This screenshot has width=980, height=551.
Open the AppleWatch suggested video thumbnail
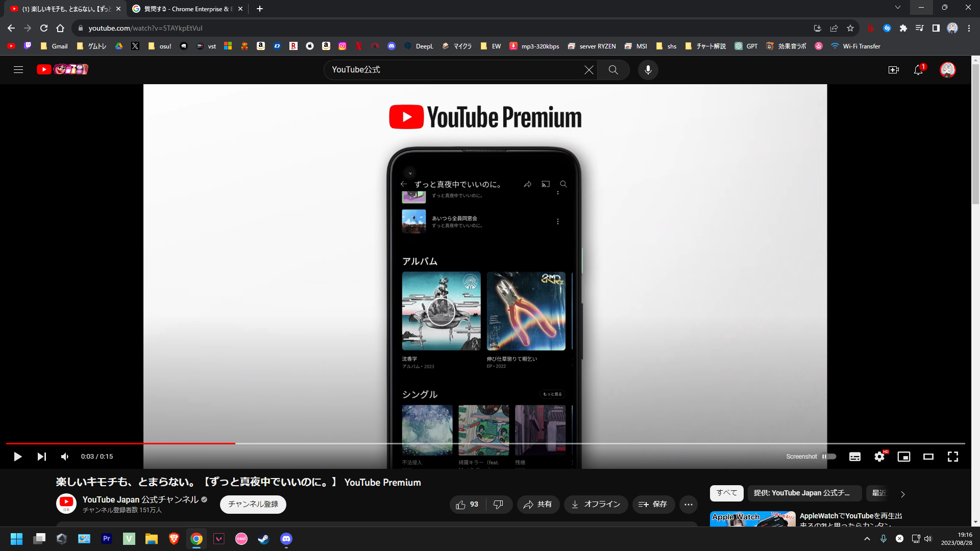(753, 519)
